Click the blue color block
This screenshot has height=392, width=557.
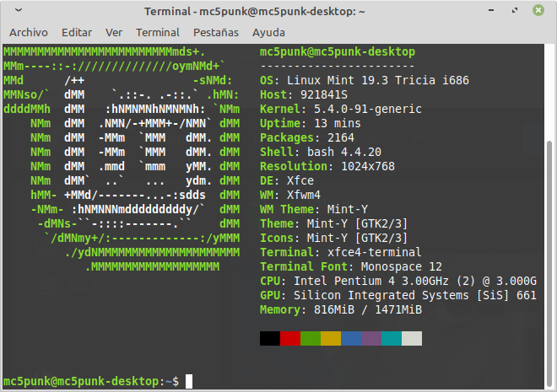tap(351, 338)
